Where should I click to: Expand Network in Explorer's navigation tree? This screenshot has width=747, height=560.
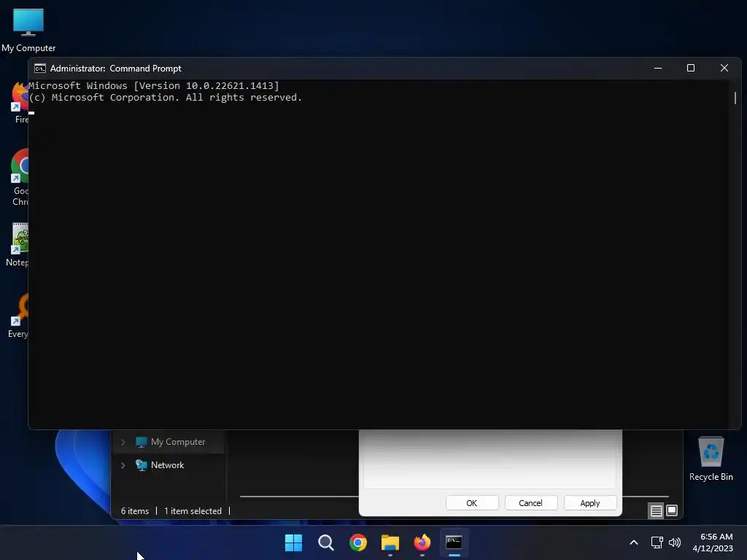pos(123,465)
